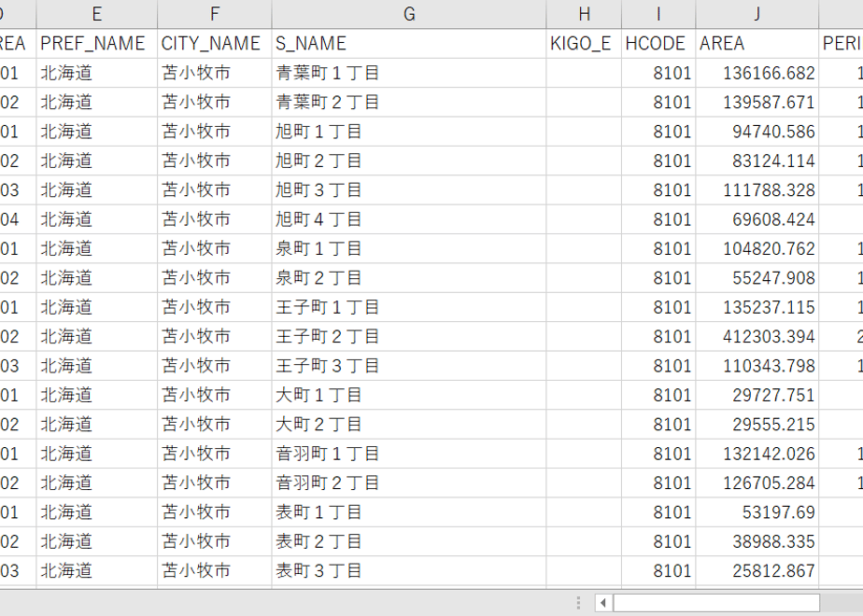Viewport: 863px width, 616px height.
Task: Click area value 69608.424
Action: point(757,219)
